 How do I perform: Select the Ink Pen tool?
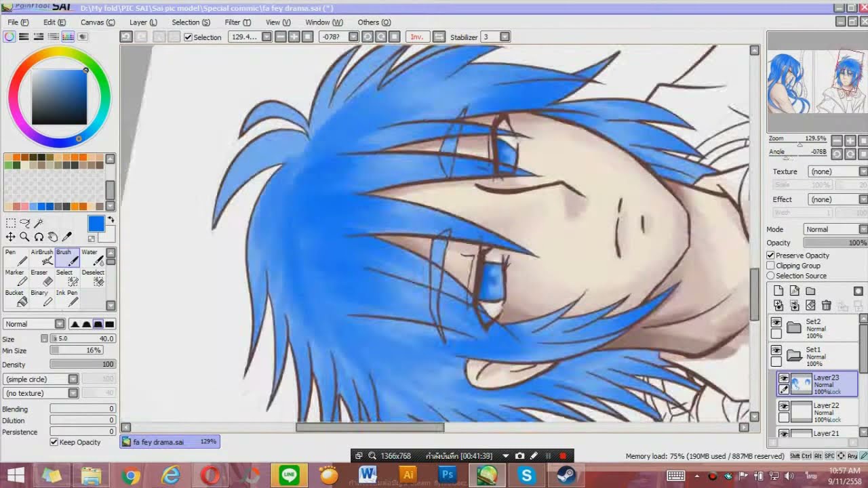coord(68,299)
